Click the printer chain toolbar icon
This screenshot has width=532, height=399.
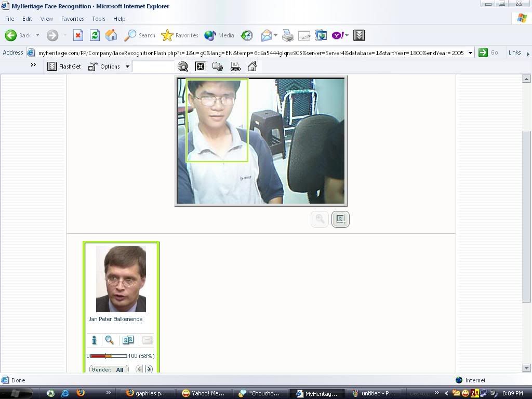pyautogui.click(x=235, y=66)
